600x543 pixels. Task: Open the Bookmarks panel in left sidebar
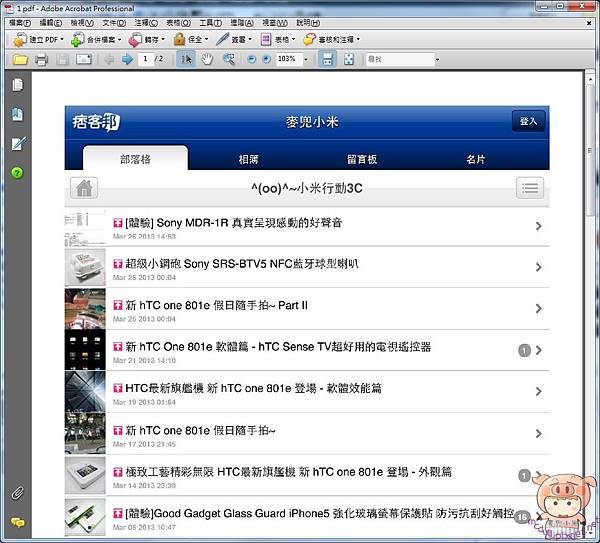(x=17, y=114)
